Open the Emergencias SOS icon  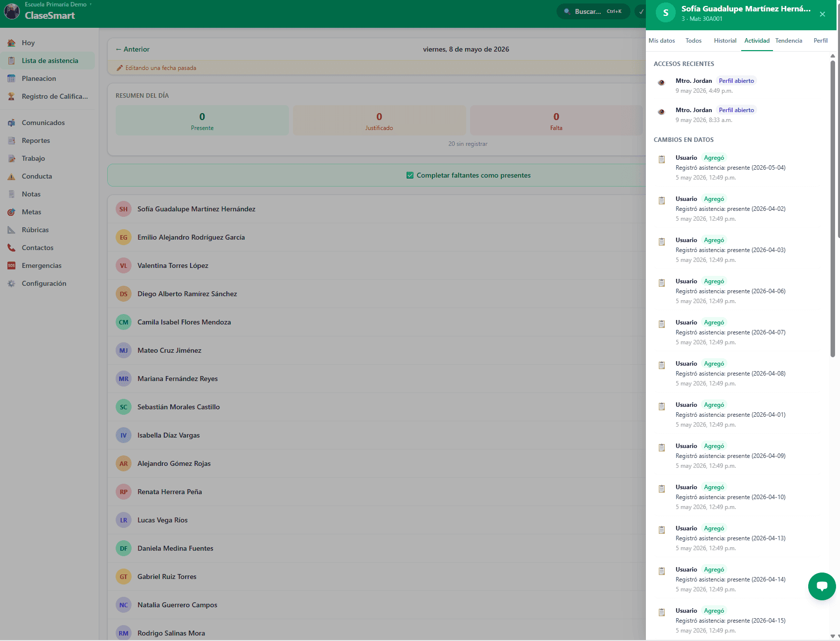coord(11,265)
